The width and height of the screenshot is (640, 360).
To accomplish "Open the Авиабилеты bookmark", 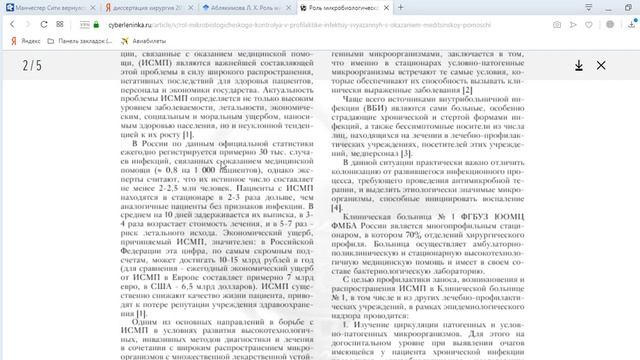I will [x=144, y=41].
